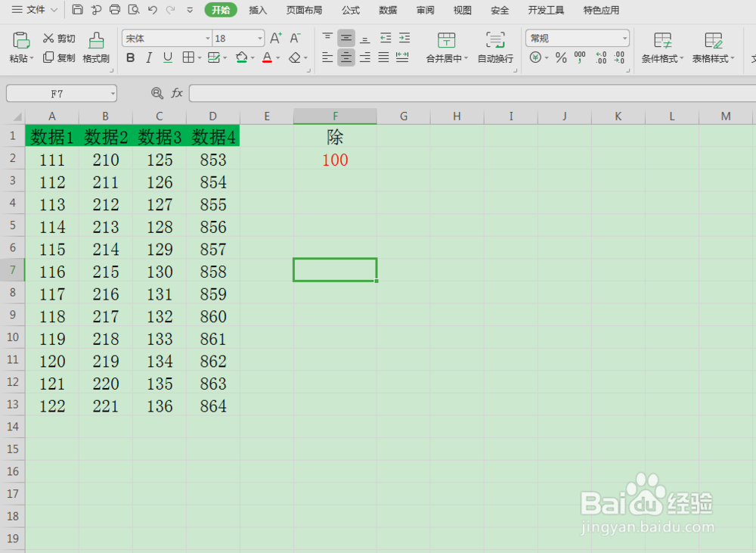Justify text alignment icon
The height and width of the screenshot is (553, 756).
coord(384,58)
